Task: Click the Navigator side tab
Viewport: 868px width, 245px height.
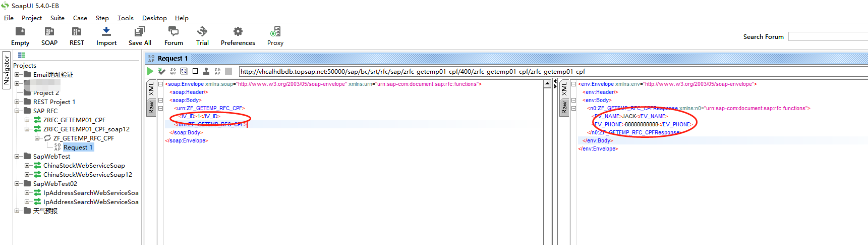Action: click(7, 70)
